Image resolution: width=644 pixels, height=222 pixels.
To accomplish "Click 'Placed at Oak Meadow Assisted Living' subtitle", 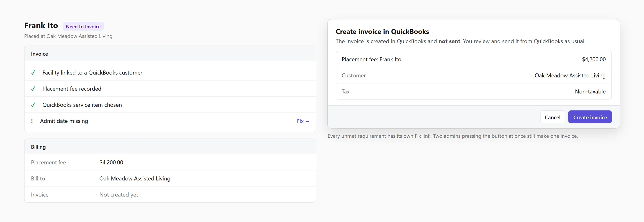I will tap(68, 36).
